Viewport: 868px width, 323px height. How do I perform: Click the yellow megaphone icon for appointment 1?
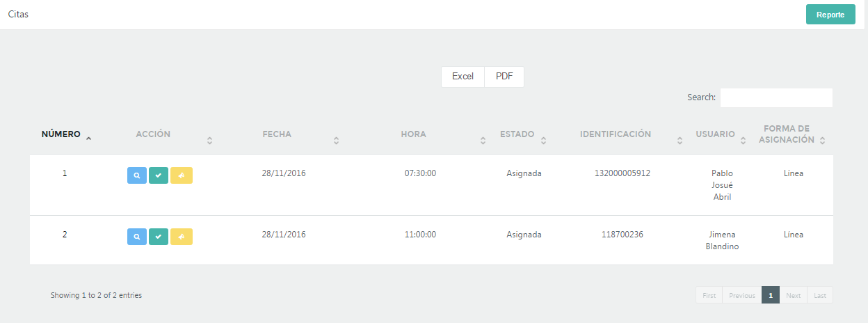(x=182, y=175)
